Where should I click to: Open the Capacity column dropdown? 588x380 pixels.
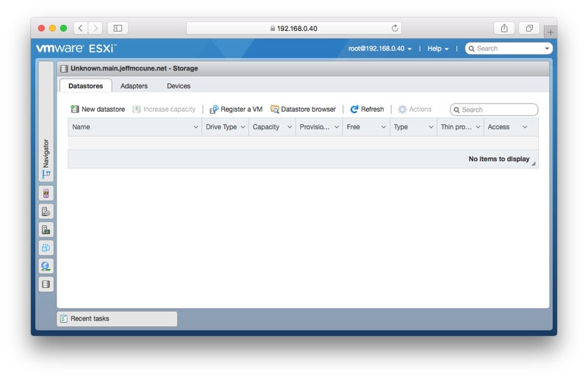click(290, 127)
